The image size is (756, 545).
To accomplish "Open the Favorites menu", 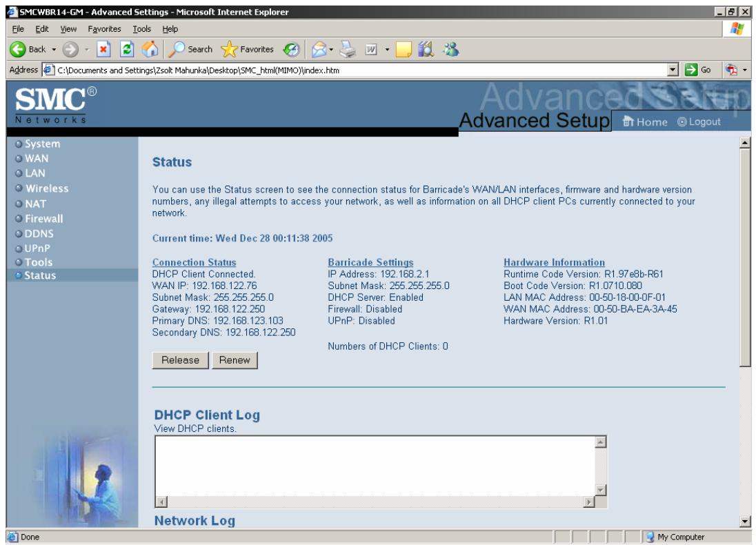I will 104,29.
